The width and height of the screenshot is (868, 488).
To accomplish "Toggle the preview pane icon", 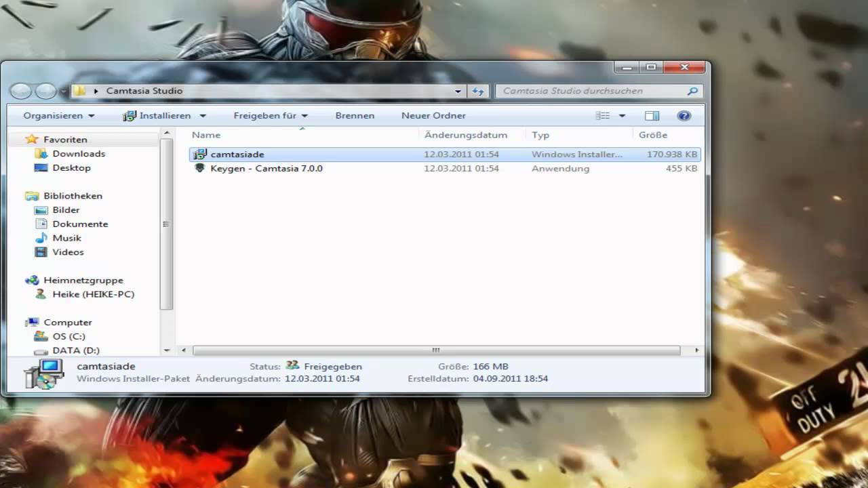I will pos(652,116).
